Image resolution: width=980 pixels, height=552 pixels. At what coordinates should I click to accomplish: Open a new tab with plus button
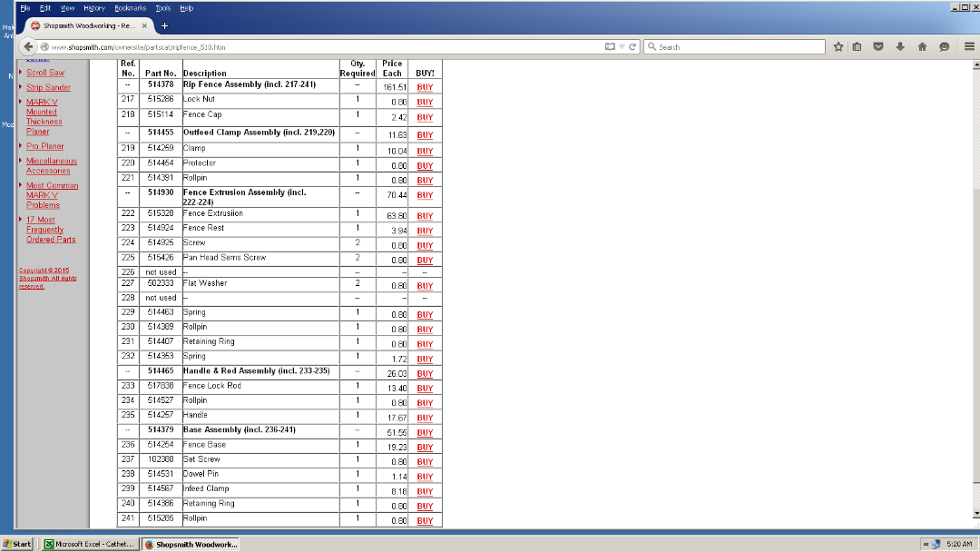pyautogui.click(x=164, y=25)
